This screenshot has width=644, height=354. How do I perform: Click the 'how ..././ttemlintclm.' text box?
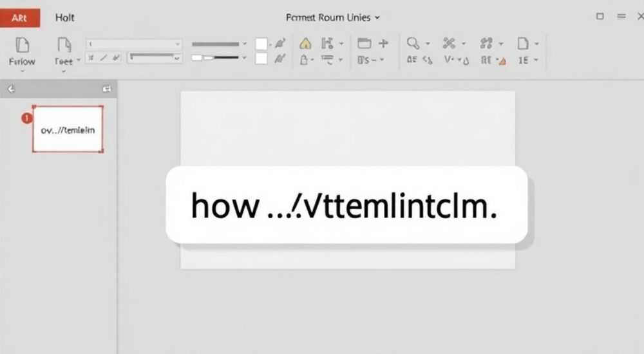(x=346, y=205)
